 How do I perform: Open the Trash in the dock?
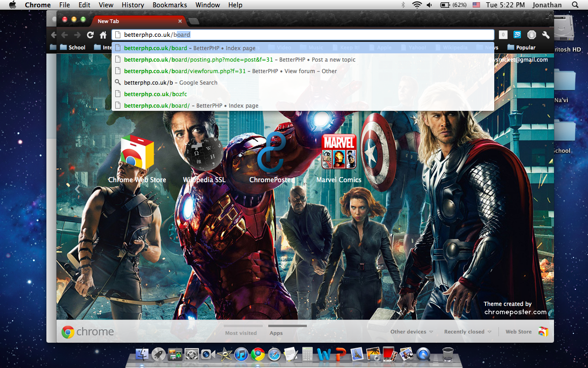click(x=448, y=354)
